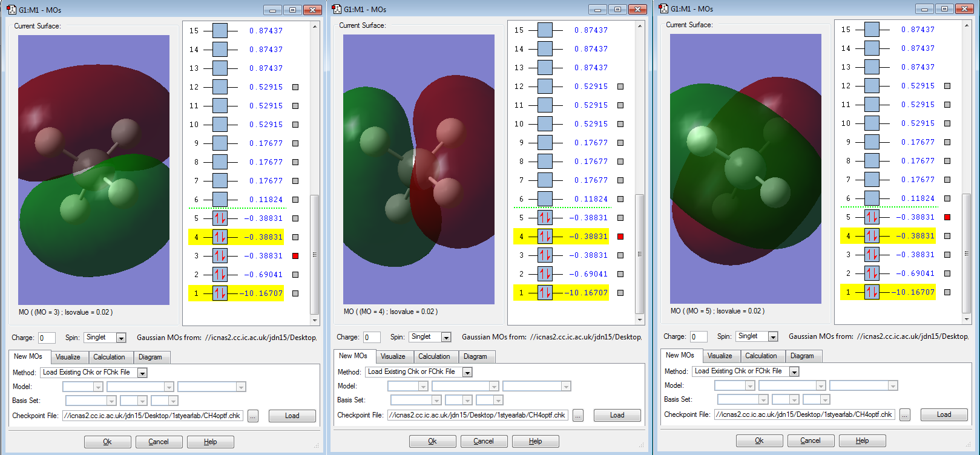Click orbital list scrollbar thumb in MO = 5 window
The image size is (980, 455).
[966, 253]
